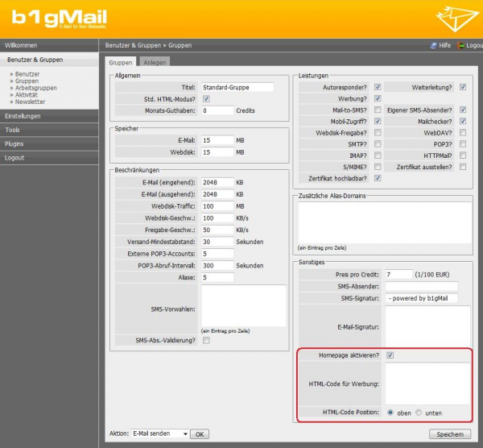The height and width of the screenshot is (448, 483).
Task: Open the Einstellungen sidebar section
Action: pyautogui.click(x=49, y=116)
